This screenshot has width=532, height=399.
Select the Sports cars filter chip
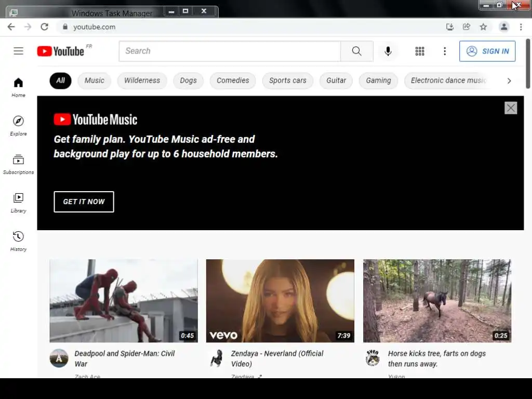tap(288, 81)
